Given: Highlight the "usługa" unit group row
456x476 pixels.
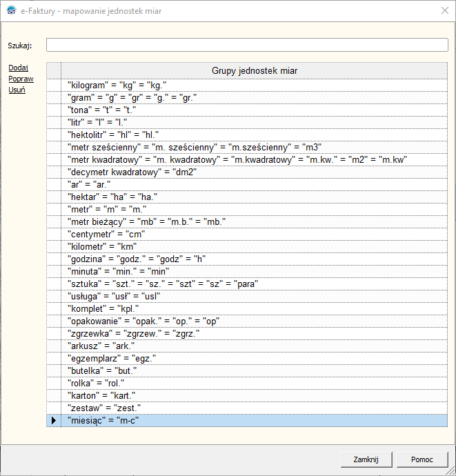Looking at the screenshot, I should tap(114, 296).
